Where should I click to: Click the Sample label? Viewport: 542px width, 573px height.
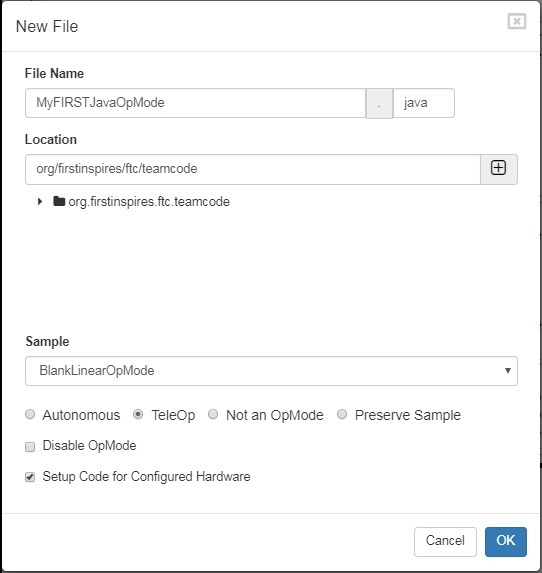tap(47, 341)
